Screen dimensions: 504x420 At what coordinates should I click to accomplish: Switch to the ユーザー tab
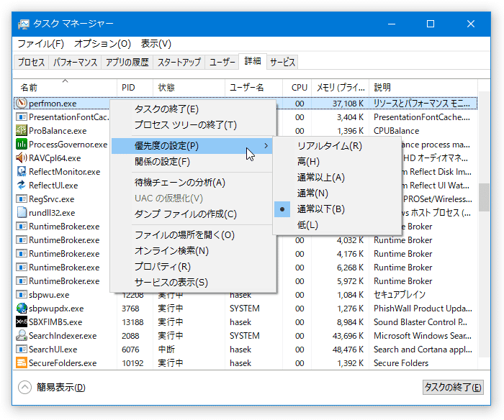[222, 62]
